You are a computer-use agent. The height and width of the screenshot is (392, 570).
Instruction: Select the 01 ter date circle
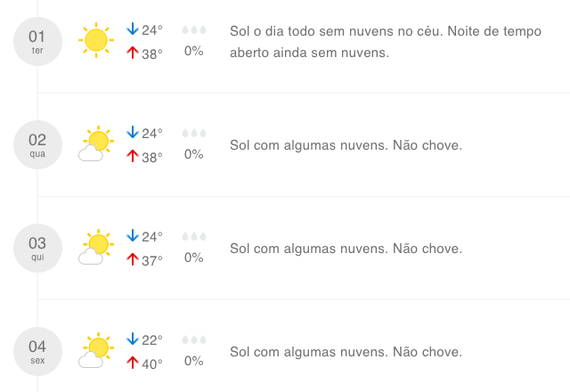tap(37, 42)
